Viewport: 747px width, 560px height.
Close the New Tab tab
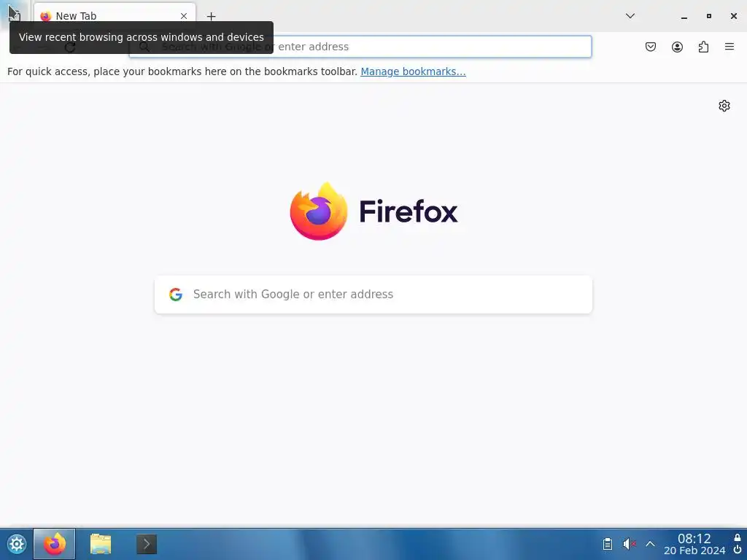pos(183,16)
